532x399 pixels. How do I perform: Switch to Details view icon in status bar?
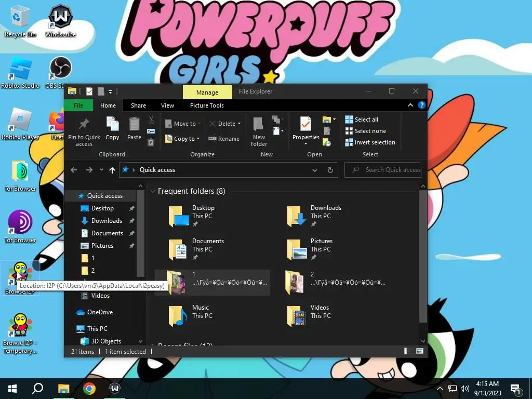[408, 351]
